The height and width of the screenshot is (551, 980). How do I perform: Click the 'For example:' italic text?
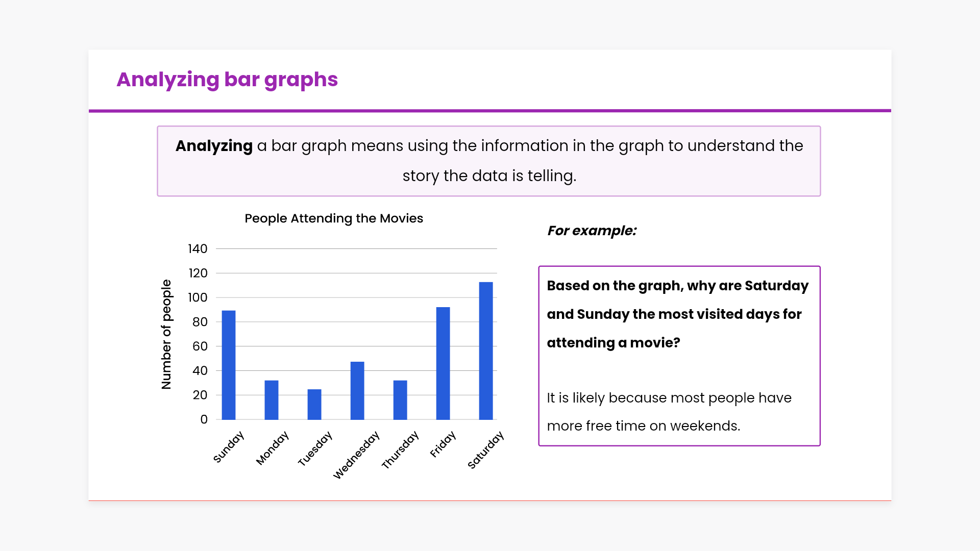[x=592, y=231]
